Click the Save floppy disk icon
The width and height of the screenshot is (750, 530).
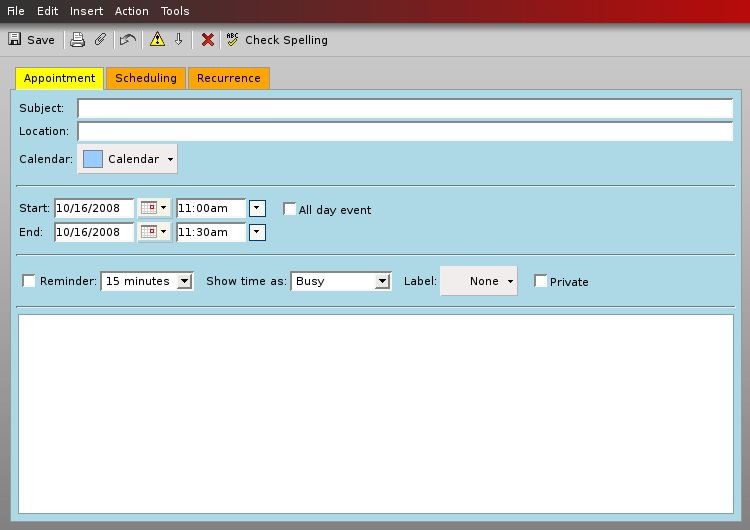click(15, 40)
